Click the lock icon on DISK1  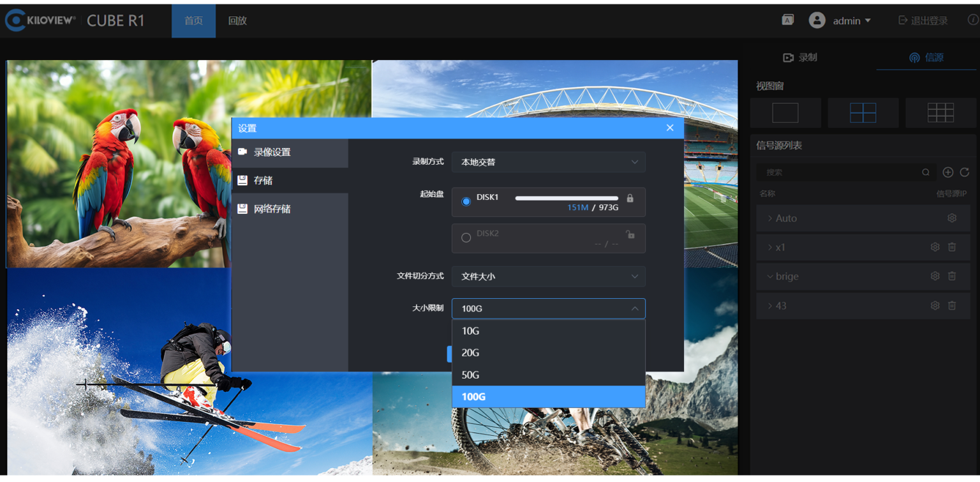click(x=630, y=199)
